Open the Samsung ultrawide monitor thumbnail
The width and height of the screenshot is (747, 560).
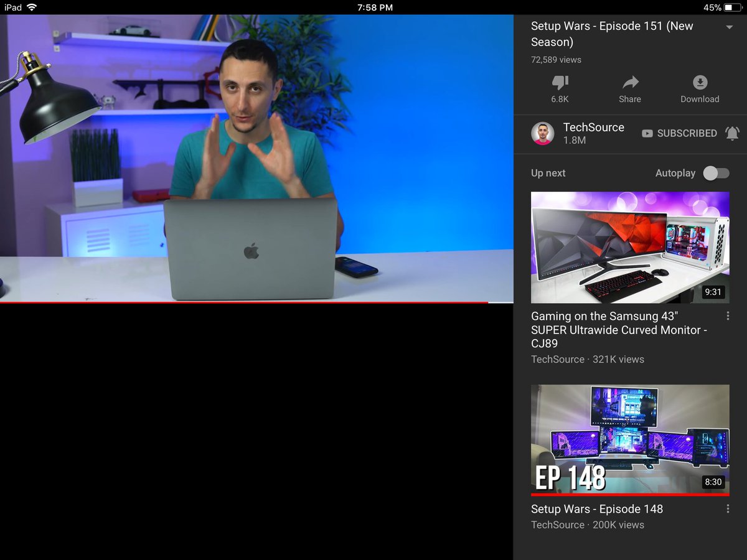[630, 248]
